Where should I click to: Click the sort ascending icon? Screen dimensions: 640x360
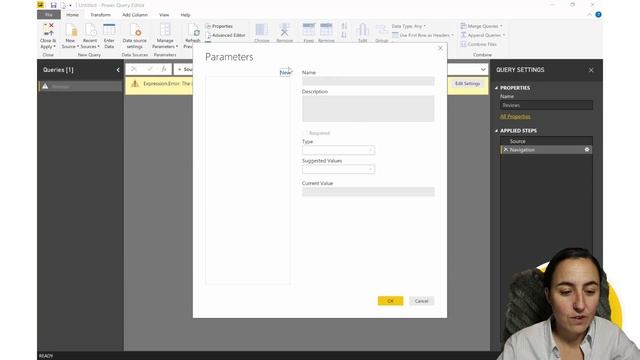point(344,26)
